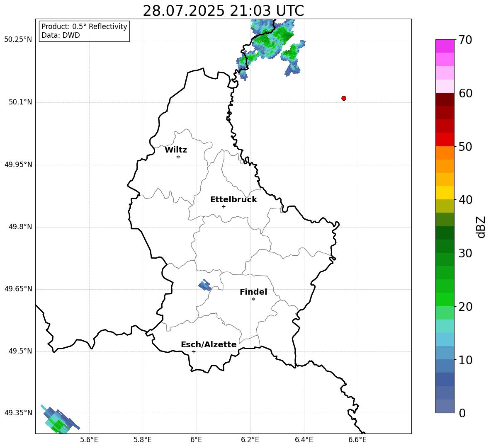Click colorbar tick label 30
Image resolution: width=491 pixels, height=448 pixels.
465,253
